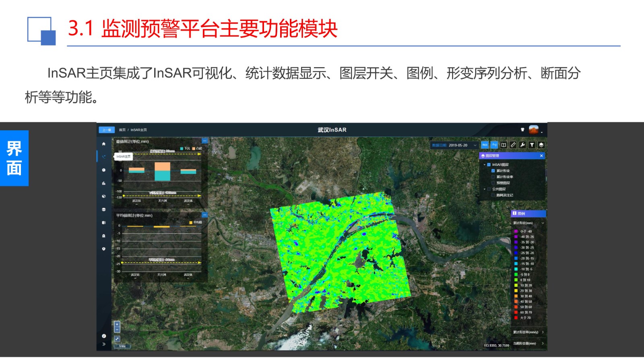The image size is (644, 362).
Task: Click the 上一级 back button
Action: click(x=107, y=130)
